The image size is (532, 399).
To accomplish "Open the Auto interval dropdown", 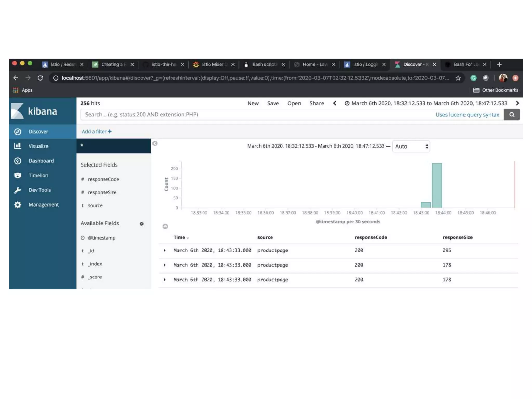I will (411, 146).
